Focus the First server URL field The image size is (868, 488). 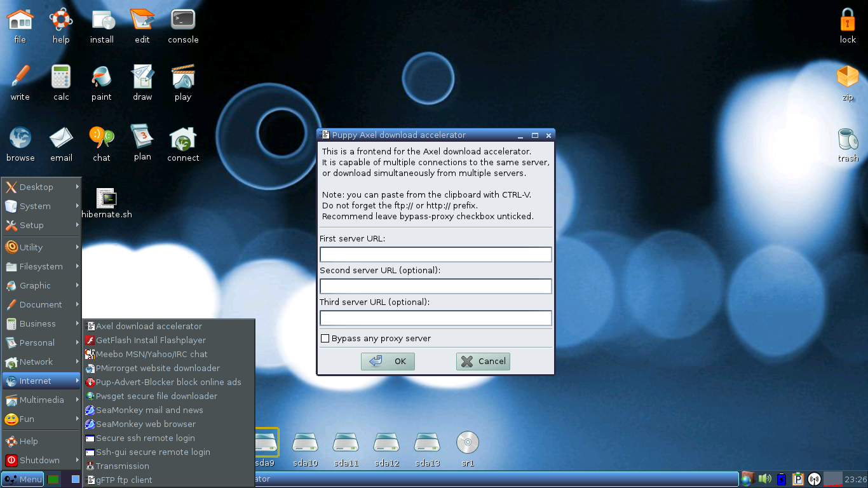click(436, 255)
